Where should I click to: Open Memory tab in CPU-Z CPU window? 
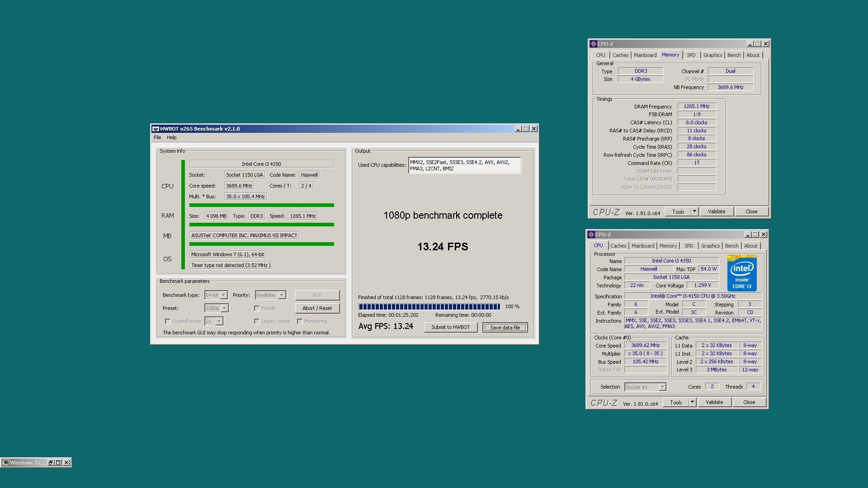[x=668, y=246]
